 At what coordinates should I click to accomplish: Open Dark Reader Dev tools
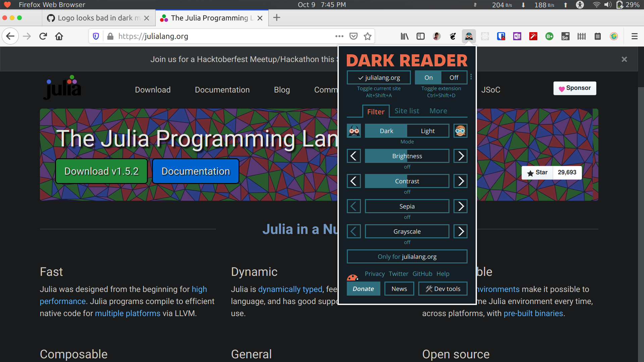pyautogui.click(x=443, y=289)
